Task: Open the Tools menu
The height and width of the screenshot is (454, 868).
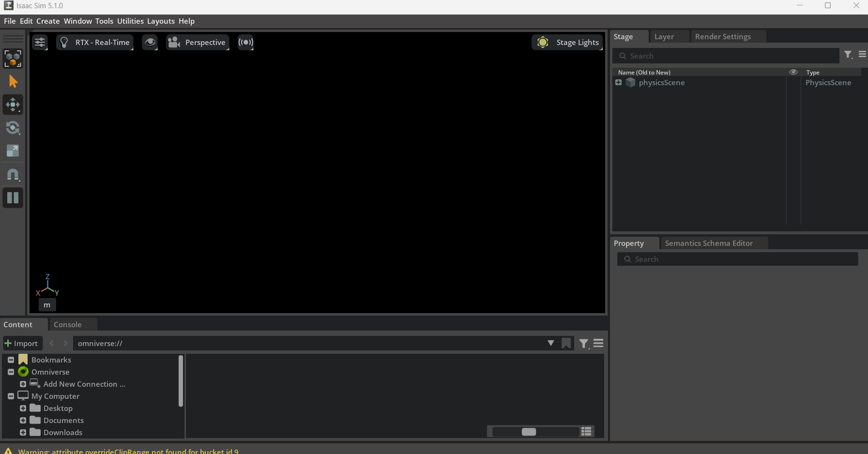Action: point(104,21)
